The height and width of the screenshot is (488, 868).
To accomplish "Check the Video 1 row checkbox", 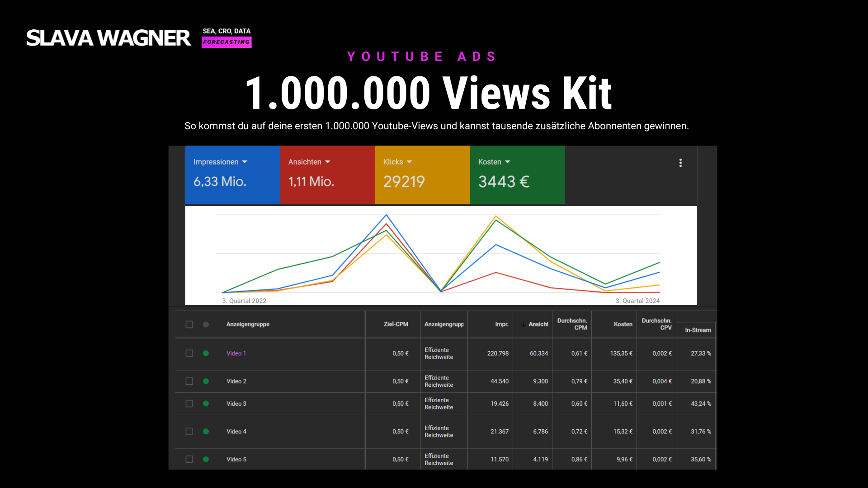I will tap(189, 353).
